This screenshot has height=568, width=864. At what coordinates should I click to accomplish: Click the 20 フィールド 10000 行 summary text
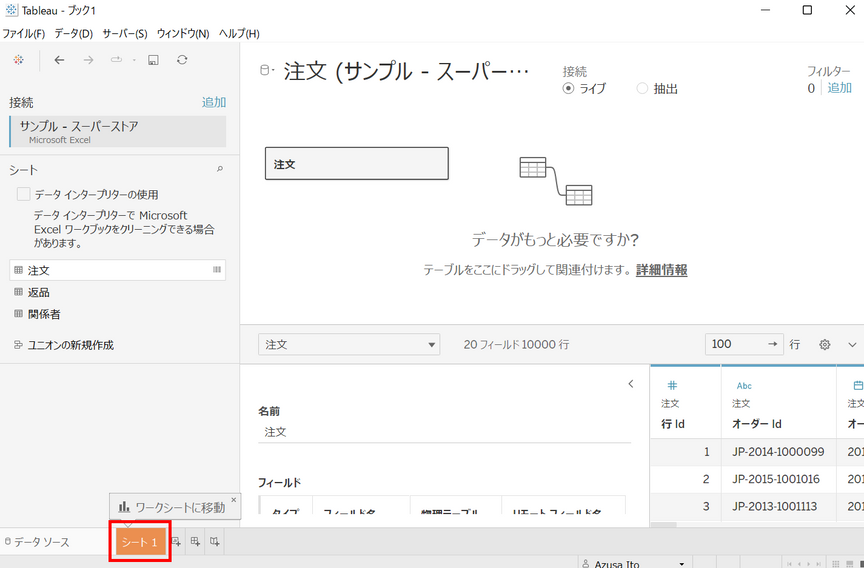(x=516, y=345)
